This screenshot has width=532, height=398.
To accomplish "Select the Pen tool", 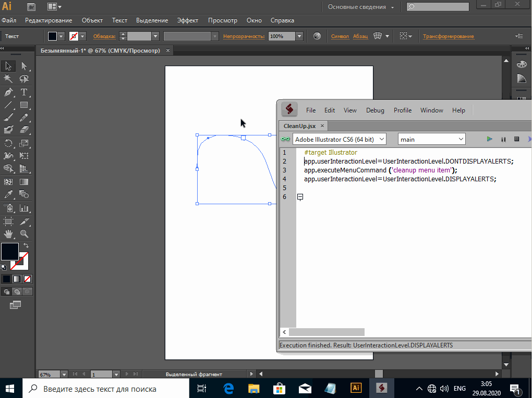I will 8,92.
